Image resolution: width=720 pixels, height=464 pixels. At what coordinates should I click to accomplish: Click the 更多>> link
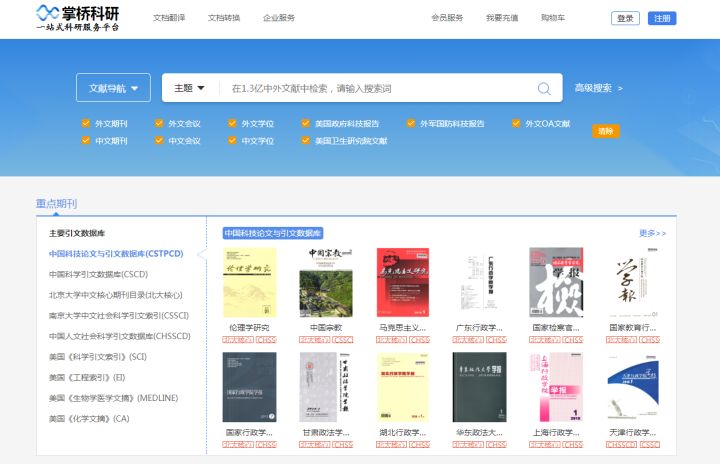[652, 233]
